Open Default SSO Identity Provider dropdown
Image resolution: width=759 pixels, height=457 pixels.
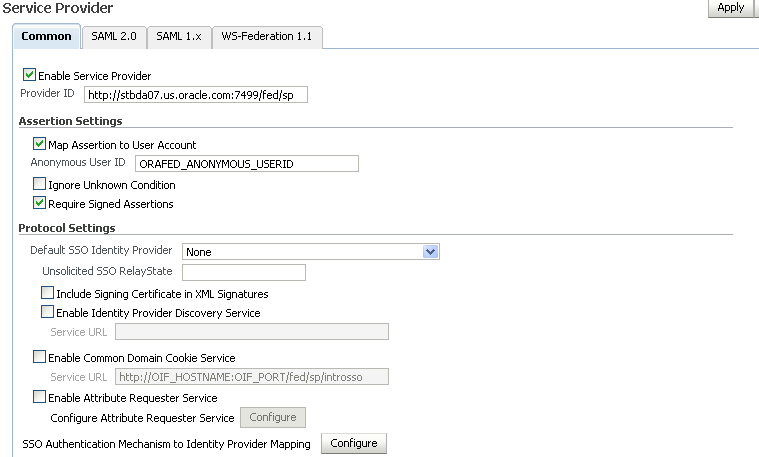pos(311,252)
